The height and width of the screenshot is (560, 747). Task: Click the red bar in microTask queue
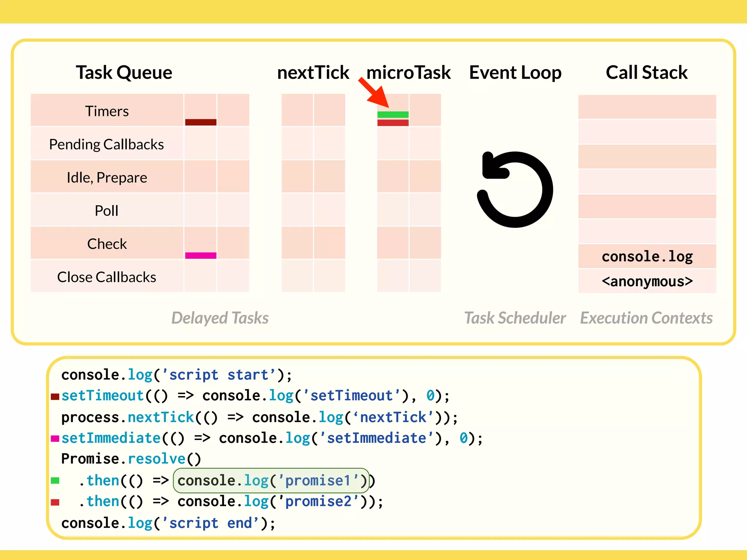point(393,123)
